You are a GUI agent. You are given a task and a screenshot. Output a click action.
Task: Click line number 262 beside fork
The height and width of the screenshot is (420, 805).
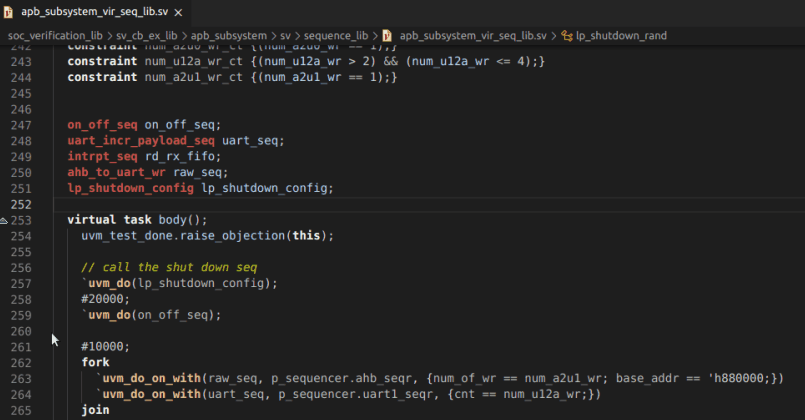tap(22, 362)
